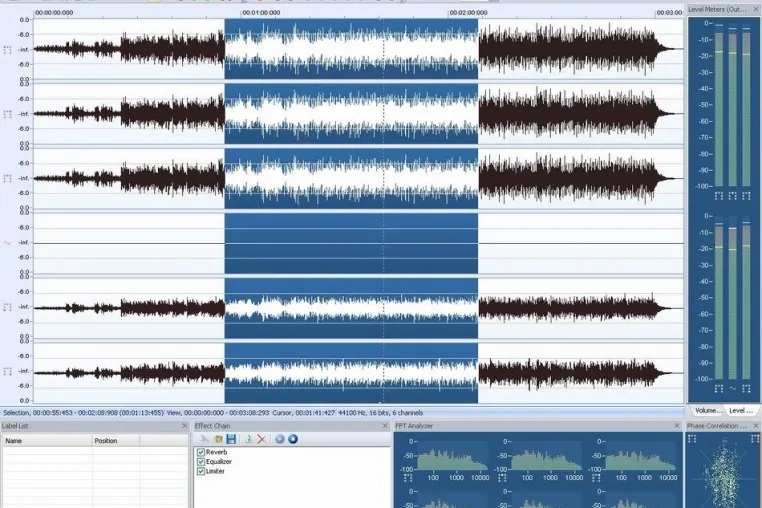
Task: Click the 00:02:00:000 mark on the time ruler
Action: tap(468, 13)
